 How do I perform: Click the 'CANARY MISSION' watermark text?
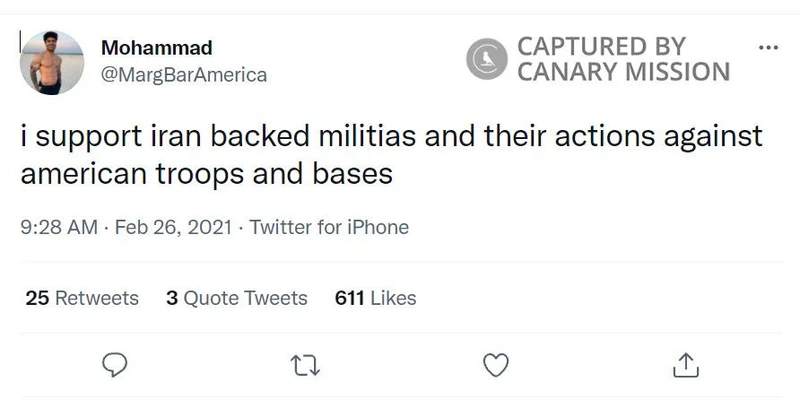pos(624,72)
